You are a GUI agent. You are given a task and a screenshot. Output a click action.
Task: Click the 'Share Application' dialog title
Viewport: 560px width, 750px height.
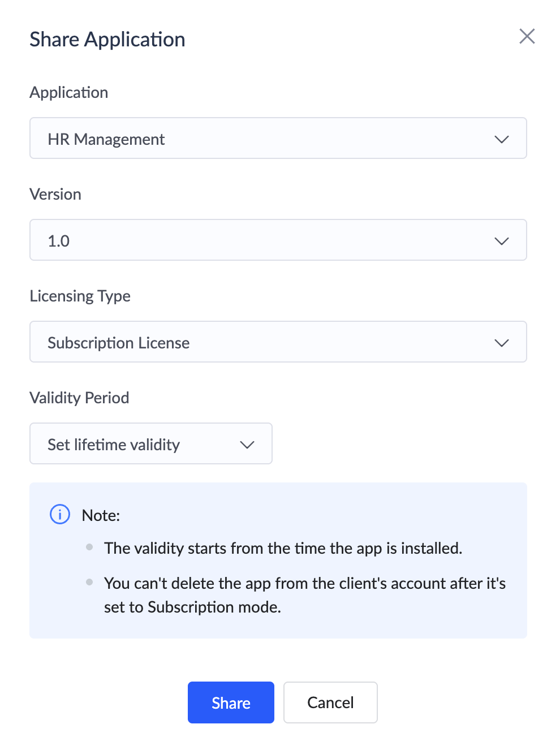coord(107,40)
